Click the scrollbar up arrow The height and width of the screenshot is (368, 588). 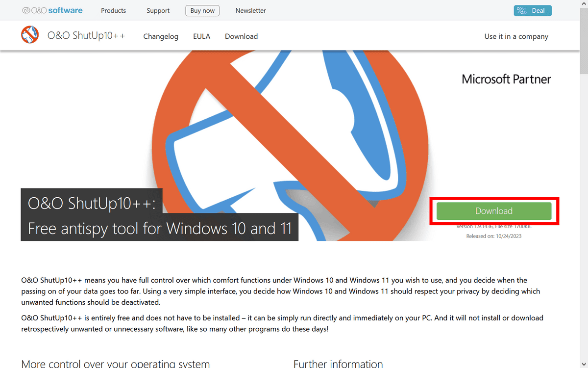click(584, 4)
